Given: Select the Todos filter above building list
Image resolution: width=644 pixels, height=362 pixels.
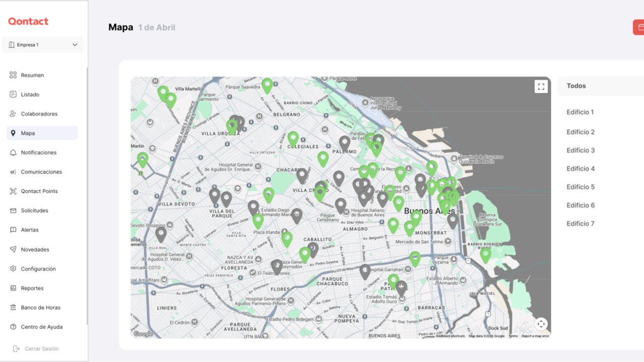Looking at the screenshot, I should (x=576, y=86).
